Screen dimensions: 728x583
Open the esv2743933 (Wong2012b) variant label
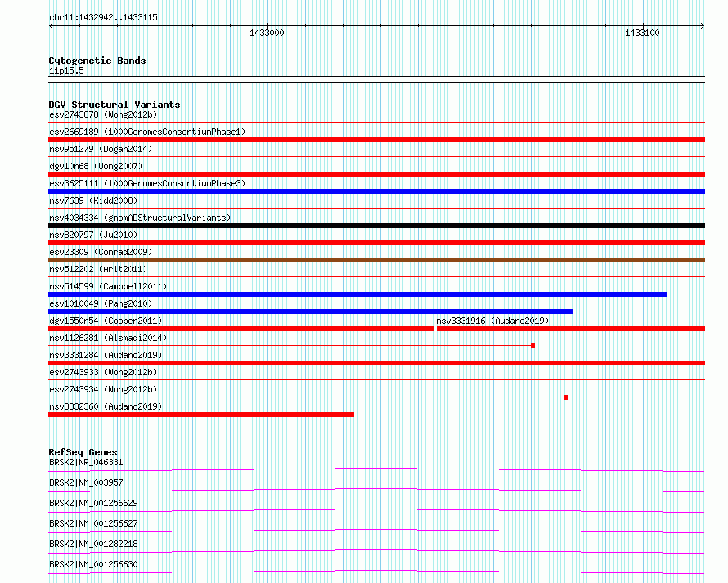pyautogui.click(x=103, y=372)
